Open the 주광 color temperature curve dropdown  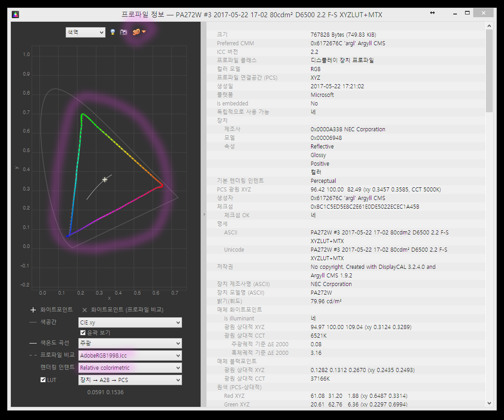[x=130, y=343]
